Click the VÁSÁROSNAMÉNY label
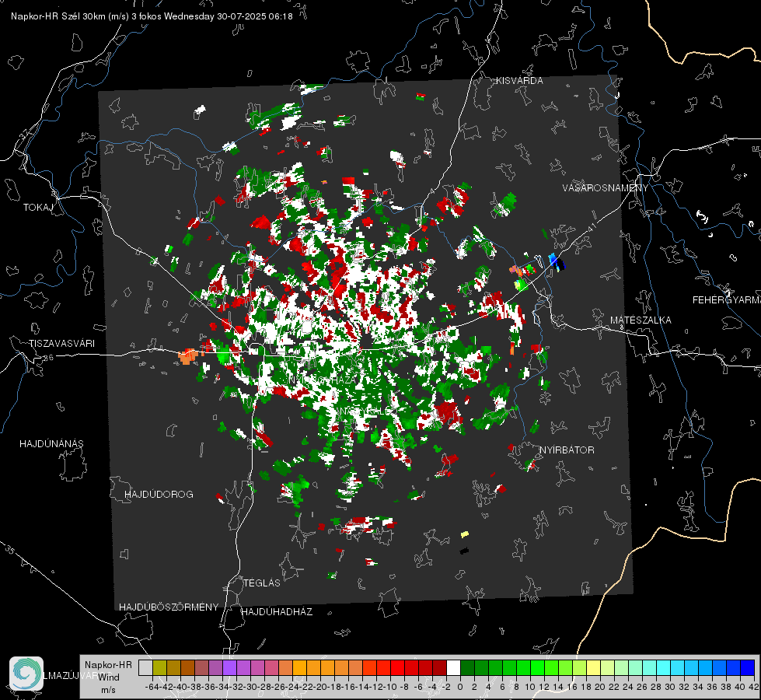This screenshot has width=761, height=700. pyautogui.click(x=606, y=188)
